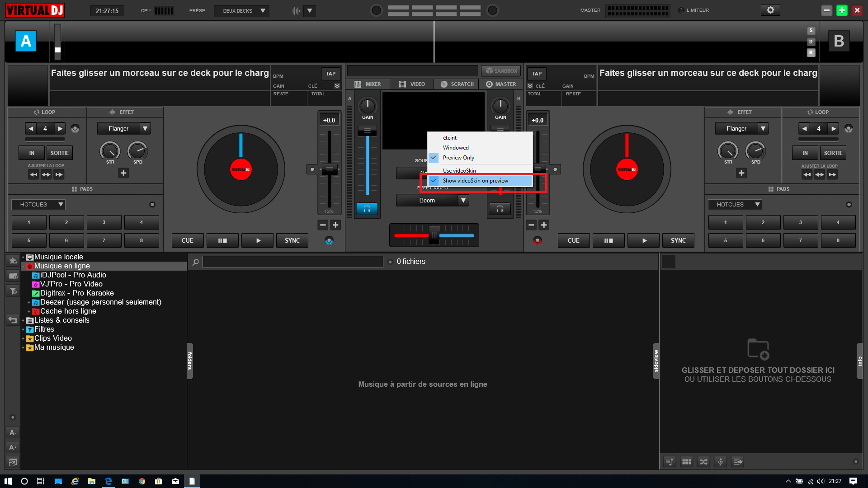The height and width of the screenshot is (488, 868).
Task: Increase browser font size with A+ icon
Action: pyautogui.click(x=13, y=447)
